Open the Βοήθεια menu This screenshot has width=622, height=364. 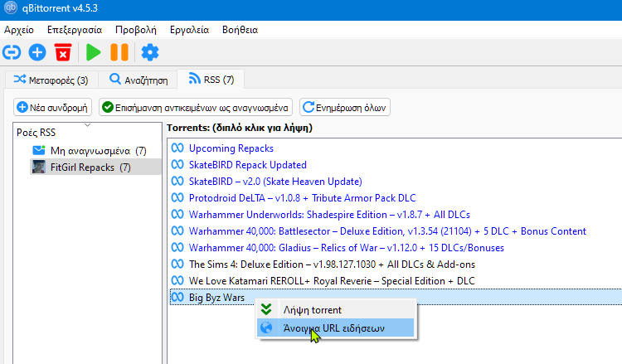coord(240,30)
